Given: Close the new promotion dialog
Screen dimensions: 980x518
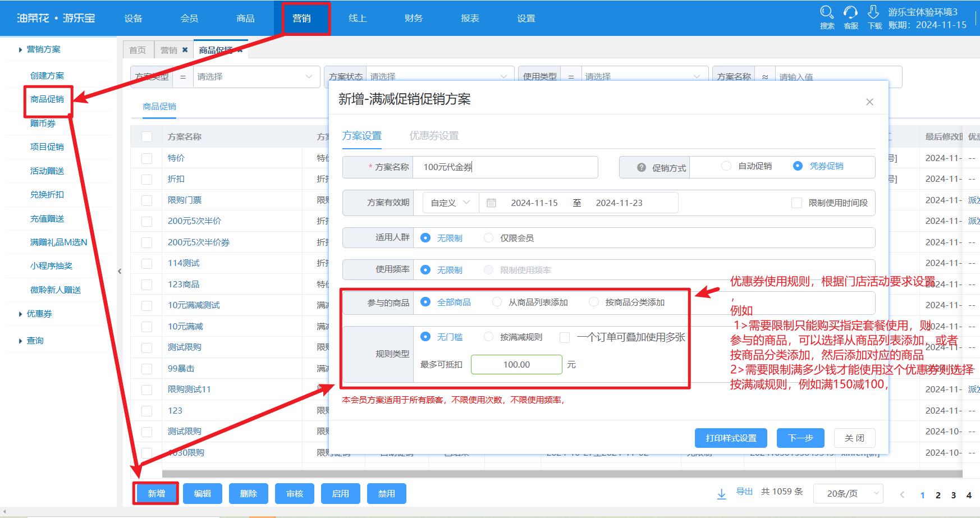Looking at the screenshot, I should click(869, 102).
